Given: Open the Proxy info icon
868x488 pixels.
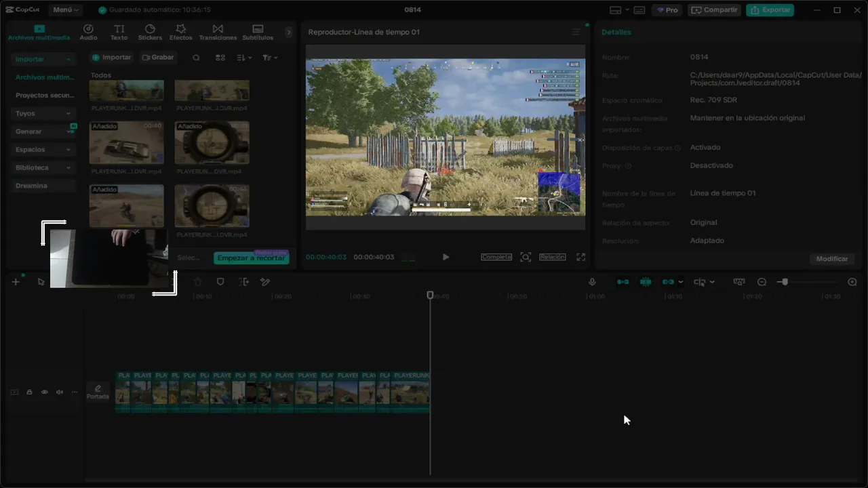Looking at the screenshot, I should click(628, 166).
